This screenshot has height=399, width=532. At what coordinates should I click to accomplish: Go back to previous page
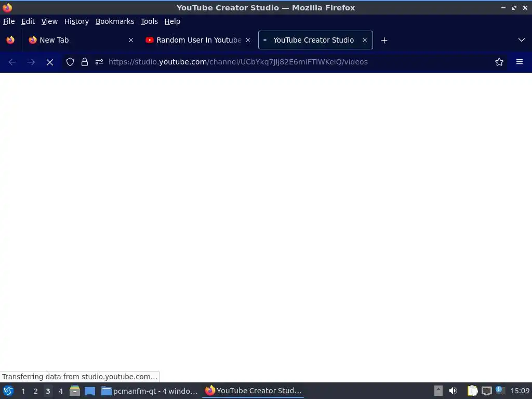tap(12, 62)
